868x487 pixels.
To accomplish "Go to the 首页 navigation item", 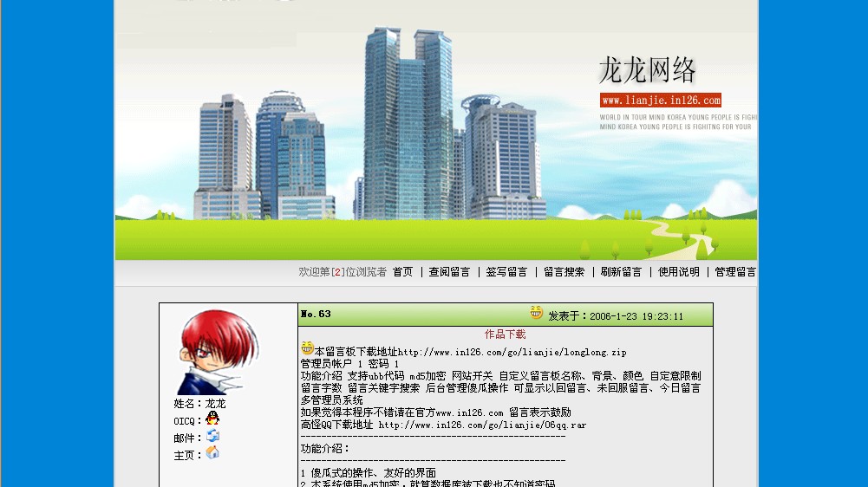I will (x=402, y=272).
